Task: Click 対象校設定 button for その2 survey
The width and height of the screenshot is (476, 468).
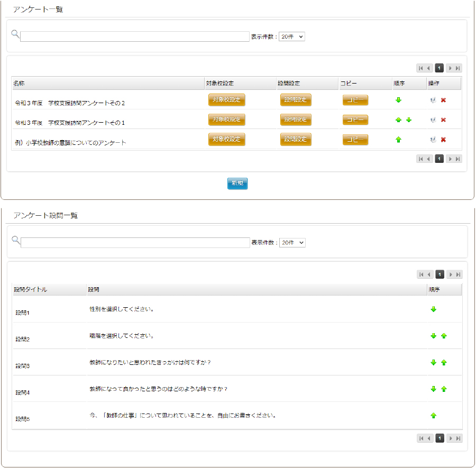Action: point(226,99)
